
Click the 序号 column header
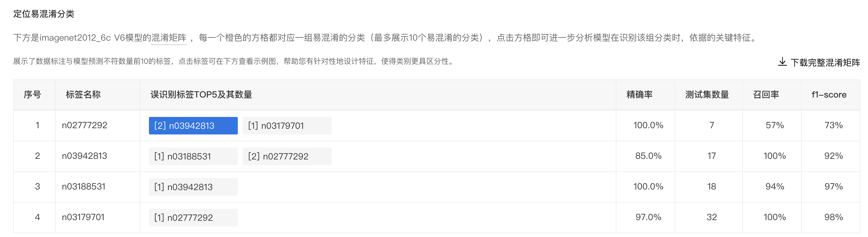pos(32,95)
